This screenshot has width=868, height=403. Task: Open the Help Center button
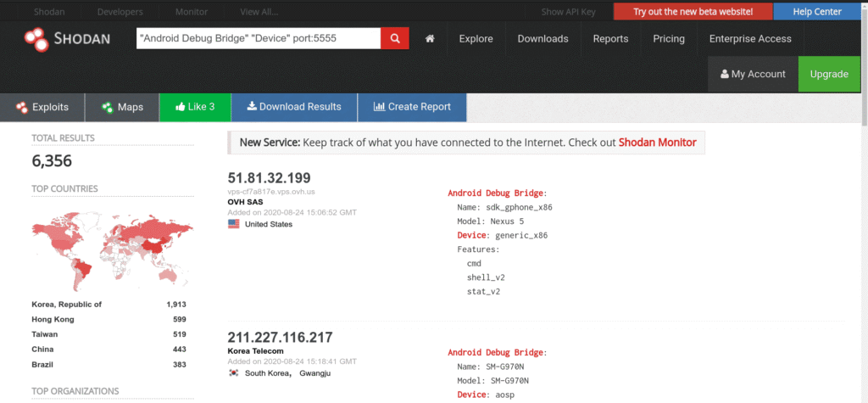[817, 12]
